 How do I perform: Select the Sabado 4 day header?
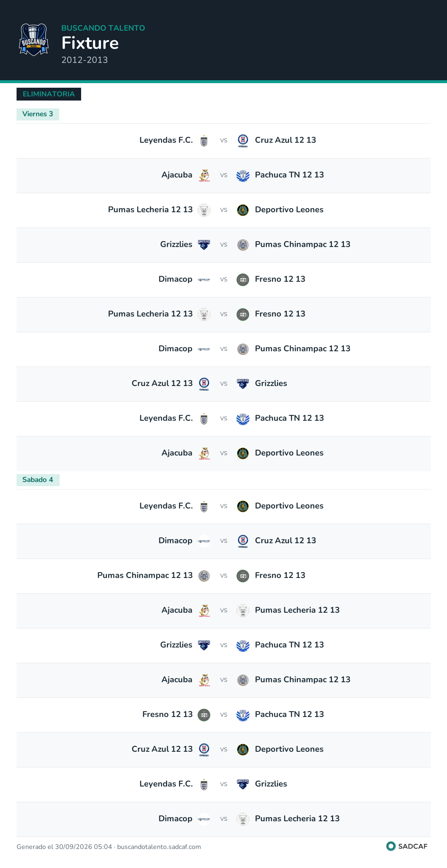coord(38,480)
